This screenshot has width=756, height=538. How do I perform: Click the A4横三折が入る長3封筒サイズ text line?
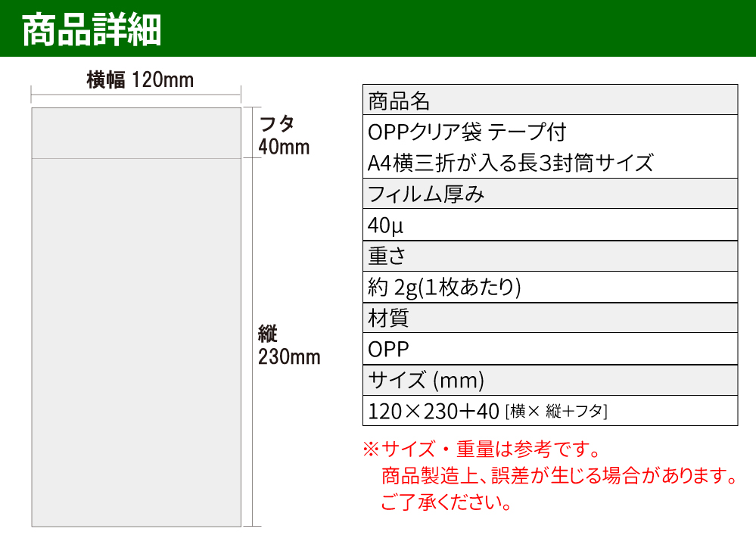coord(510,163)
